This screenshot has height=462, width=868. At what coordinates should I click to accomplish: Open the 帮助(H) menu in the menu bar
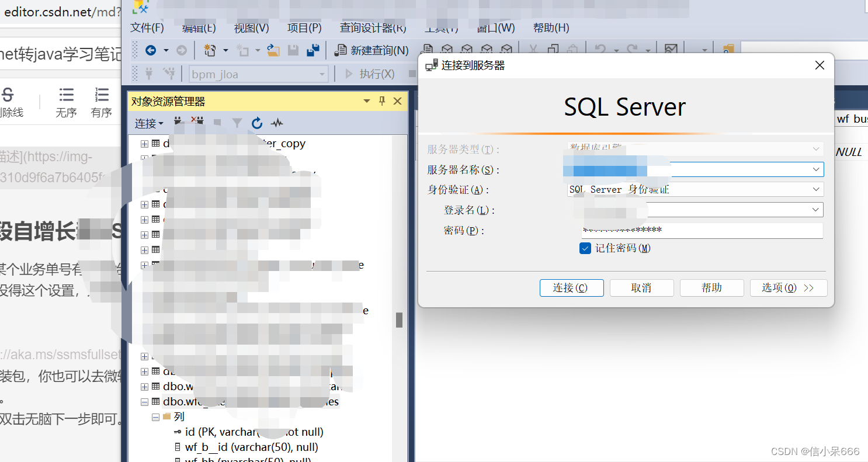click(x=551, y=28)
